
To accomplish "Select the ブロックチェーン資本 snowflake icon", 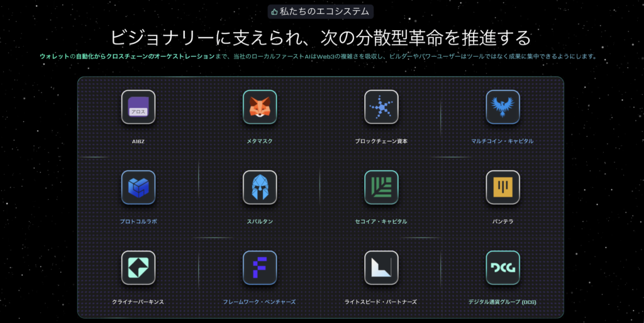I will (381, 107).
